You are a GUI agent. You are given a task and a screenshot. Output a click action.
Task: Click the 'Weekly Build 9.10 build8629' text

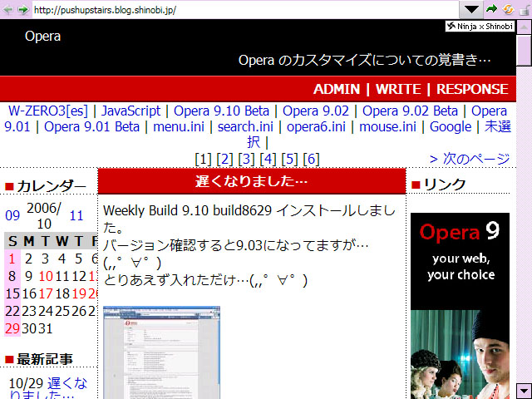point(187,210)
